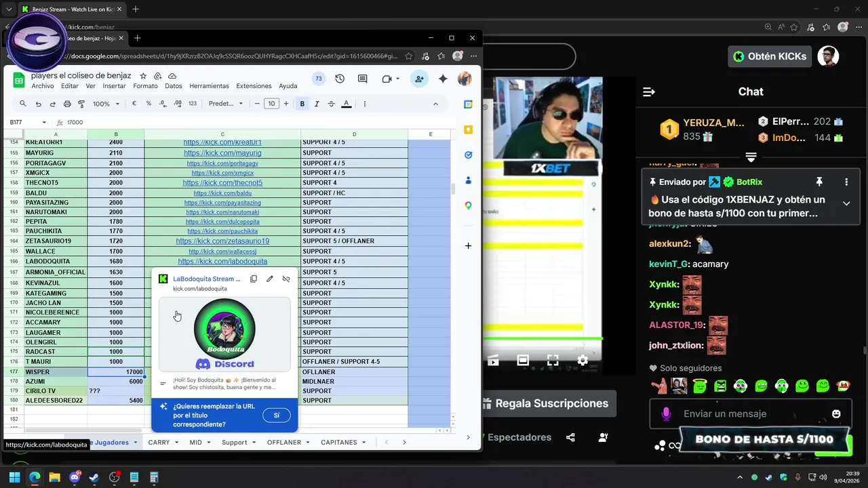The height and width of the screenshot is (488, 868).
Task: Open Google Calendar in the side panel
Action: point(468,104)
